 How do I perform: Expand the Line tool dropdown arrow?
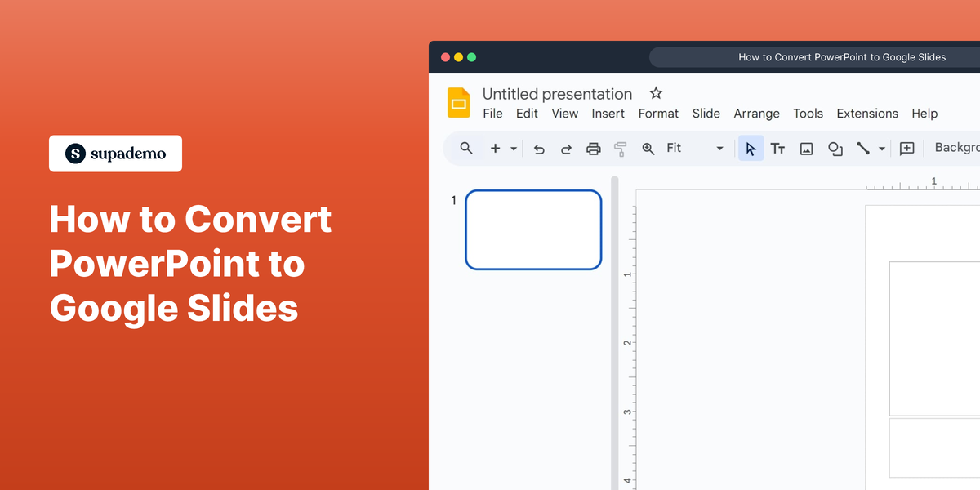(x=882, y=149)
